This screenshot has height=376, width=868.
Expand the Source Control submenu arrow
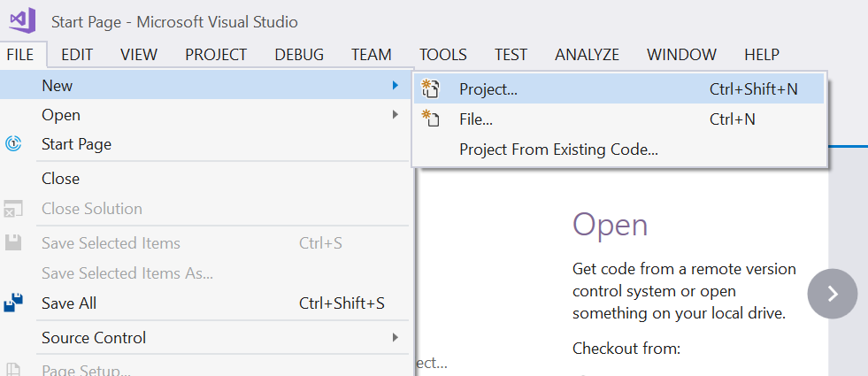point(395,337)
